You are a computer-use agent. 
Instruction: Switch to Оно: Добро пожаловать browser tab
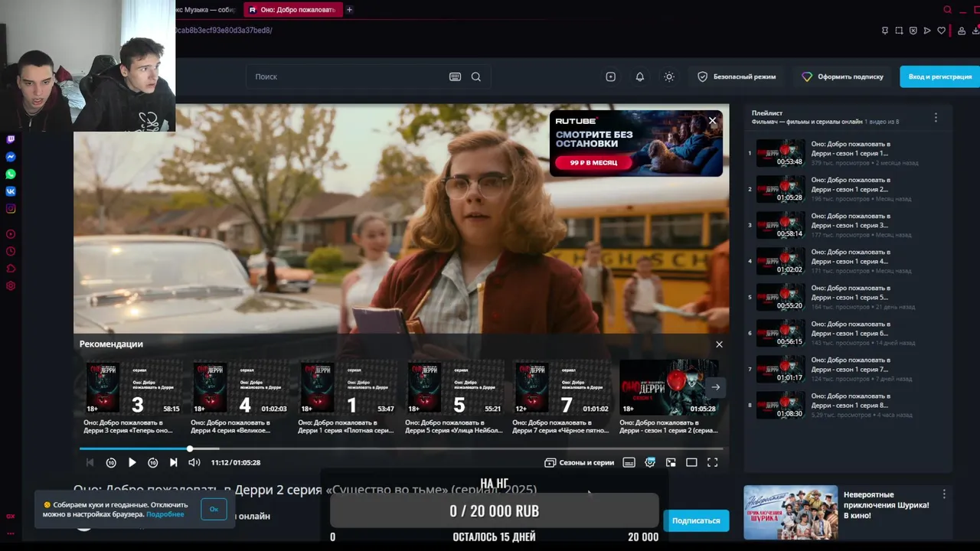(x=292, y=10)
